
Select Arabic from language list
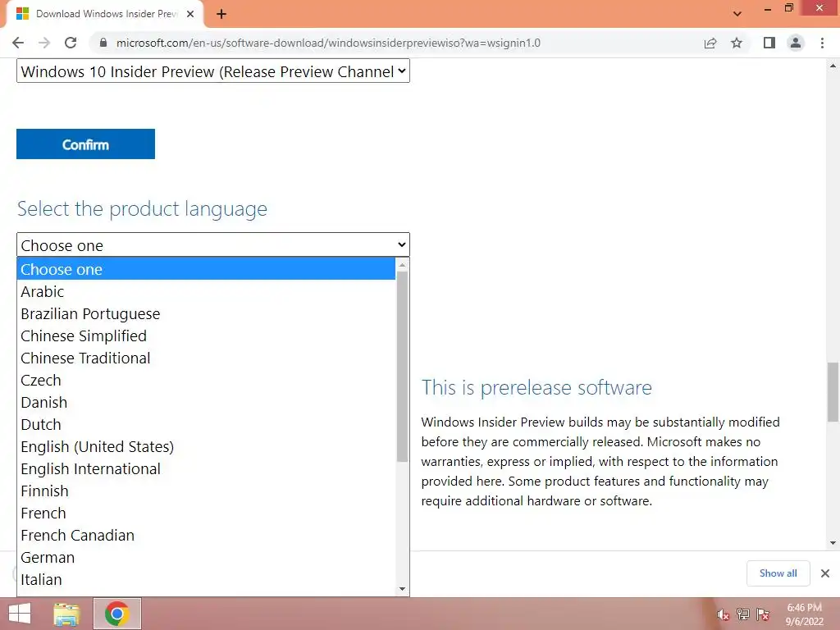[x=206, y=291]
